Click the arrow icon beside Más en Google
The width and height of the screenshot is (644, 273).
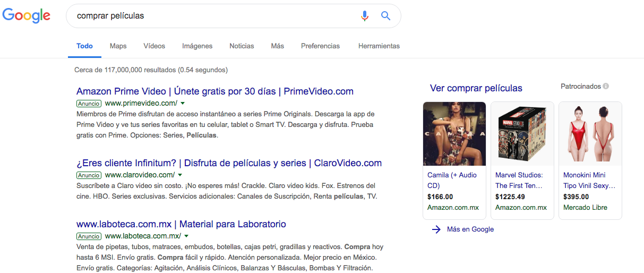click(x=436, y=229)
